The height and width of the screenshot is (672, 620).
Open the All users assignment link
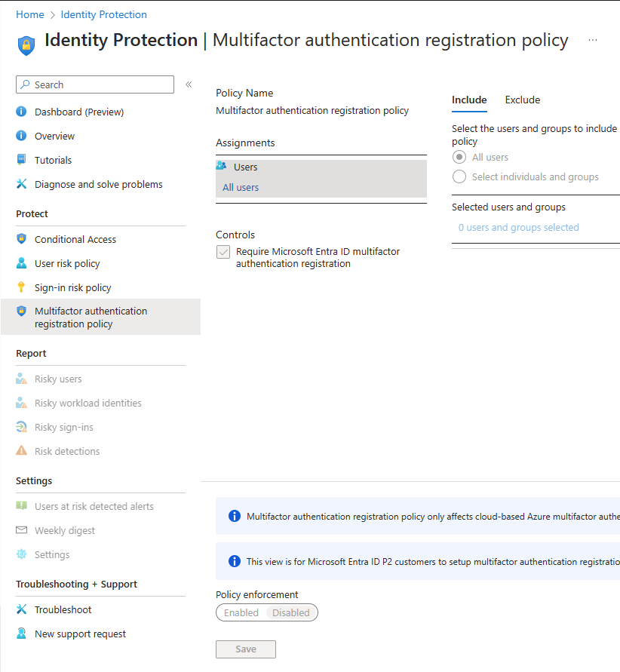pyautogui.click(x=241, y=187)
